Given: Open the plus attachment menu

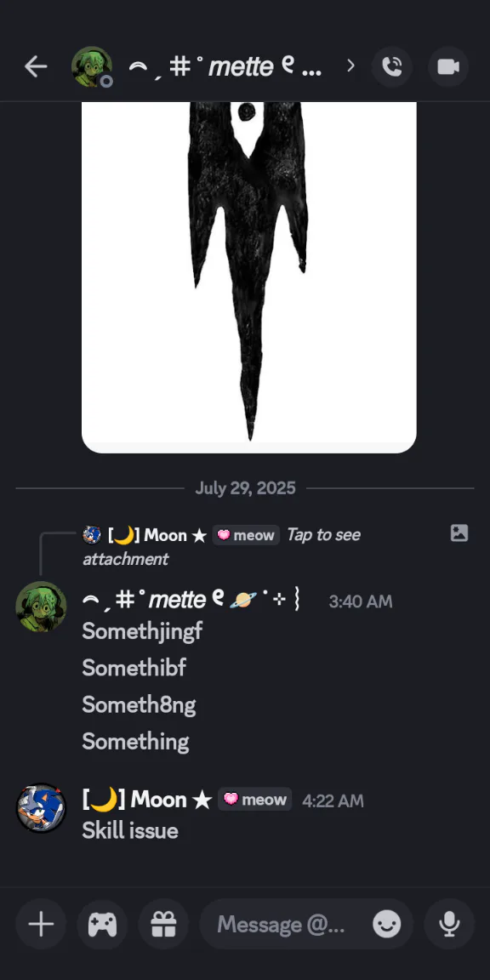Looking at the screenshot, I should [41, 925].
